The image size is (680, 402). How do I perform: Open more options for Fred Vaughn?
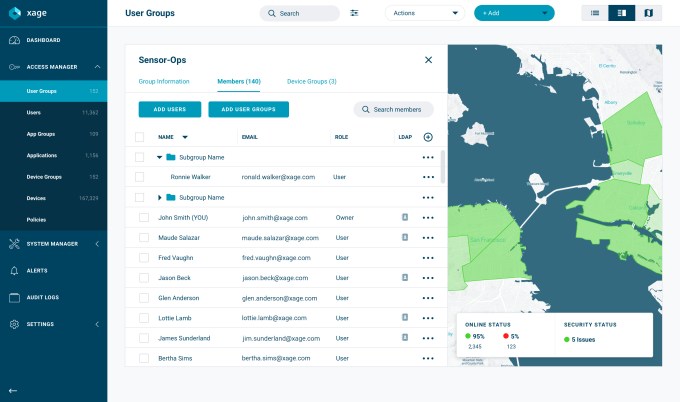coord(428,258)
